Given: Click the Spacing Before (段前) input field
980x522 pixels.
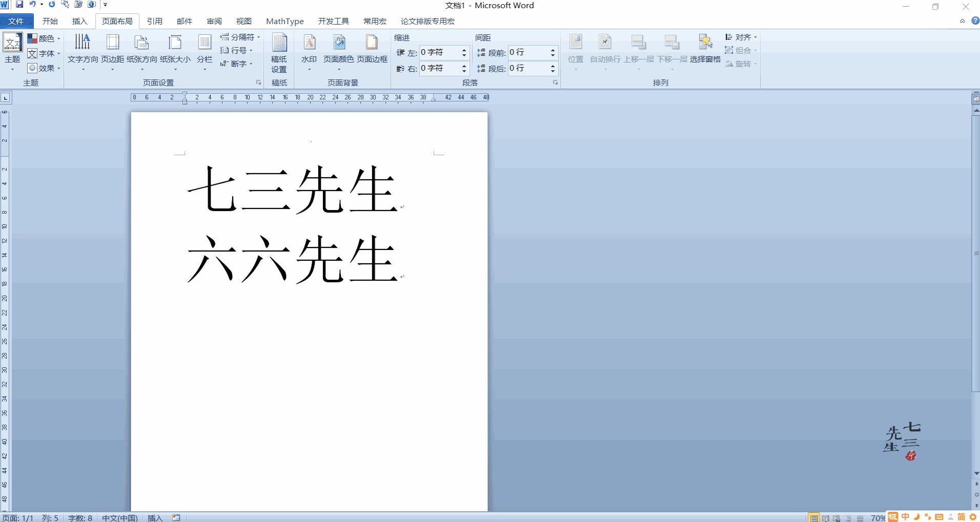Looking at the screenshot, I should click(527, 53).
